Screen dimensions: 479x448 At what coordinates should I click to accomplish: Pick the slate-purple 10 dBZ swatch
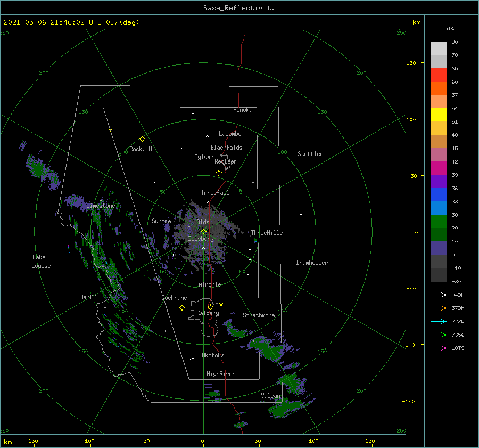(439, 248)
